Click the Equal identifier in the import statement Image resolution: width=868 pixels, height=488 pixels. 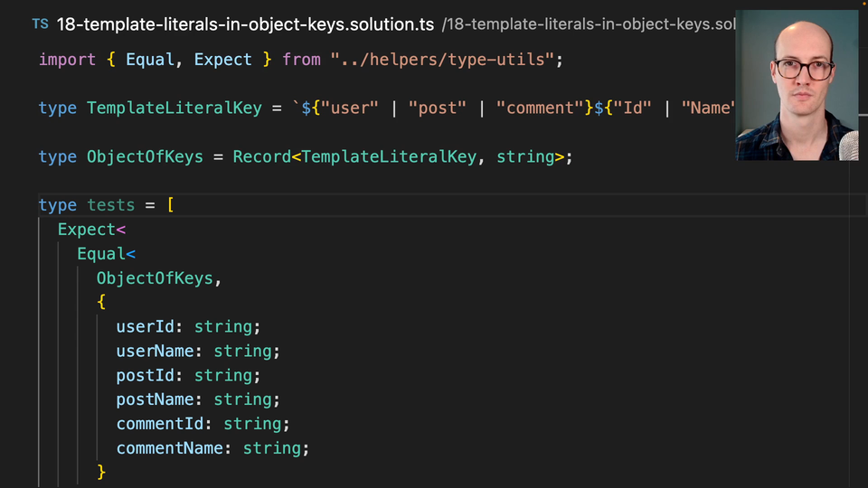(x=150, y=60)
